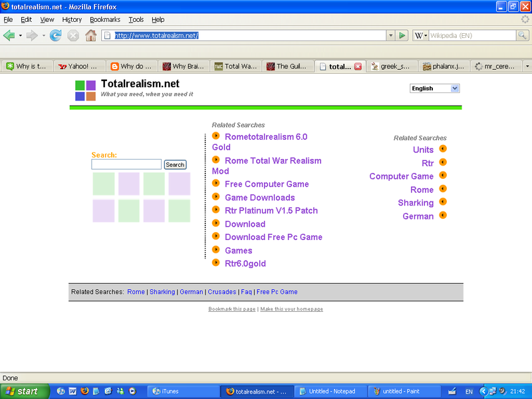Switch to untitled - Paint in the taskbar
The width and height of the screenshot is (532, 399).
pyautogui.click(x=404, y=392)
